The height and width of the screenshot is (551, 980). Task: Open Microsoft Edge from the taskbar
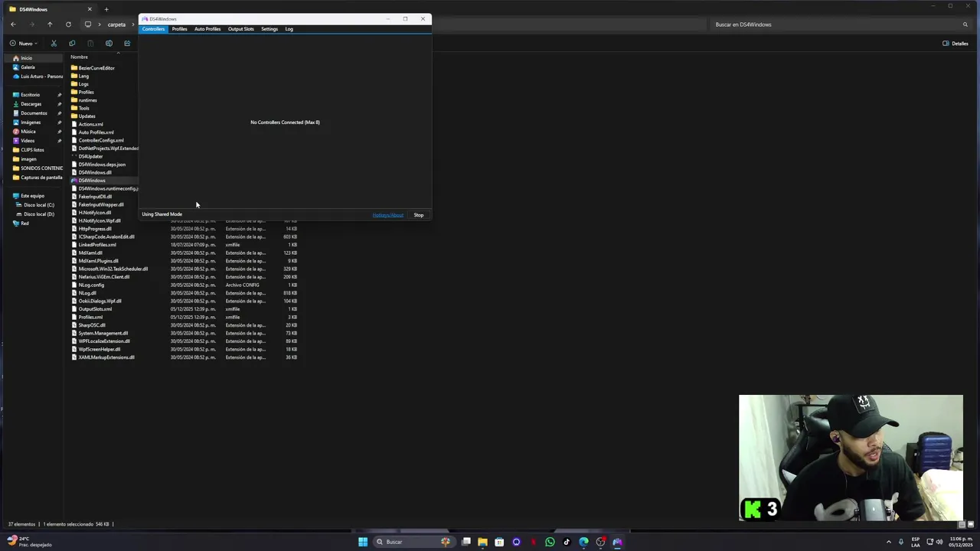tap(583, 542)
